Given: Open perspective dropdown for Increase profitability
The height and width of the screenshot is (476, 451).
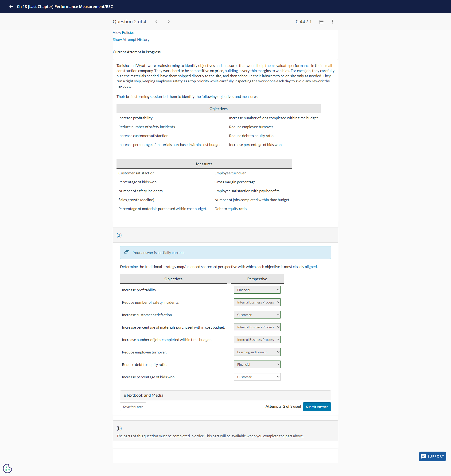Looking at the screenshot, I should (x=257, y=290).
